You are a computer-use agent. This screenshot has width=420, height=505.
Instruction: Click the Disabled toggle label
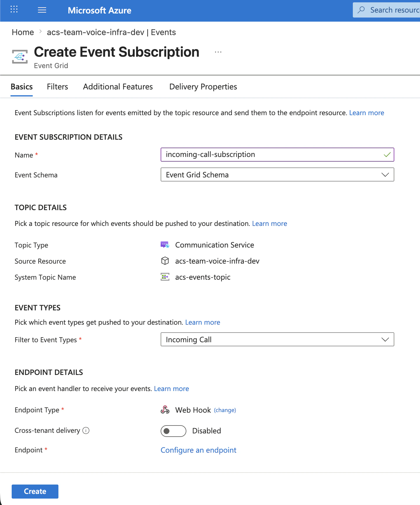206,431
